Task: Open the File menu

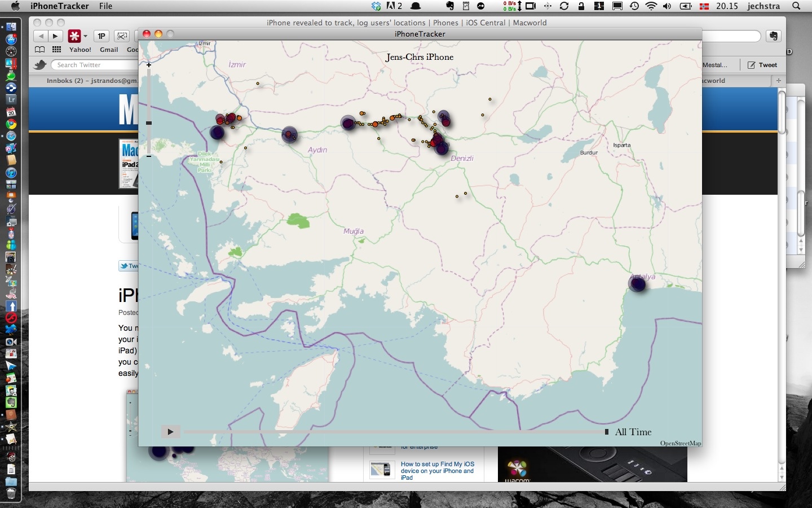Action: click(x=105, y=6)
